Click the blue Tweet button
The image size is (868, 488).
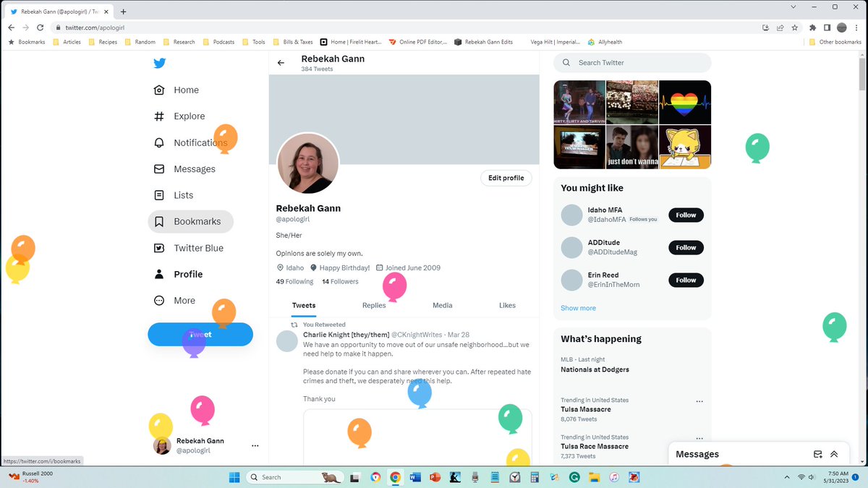pyautogui.click(x=200, y=334)
